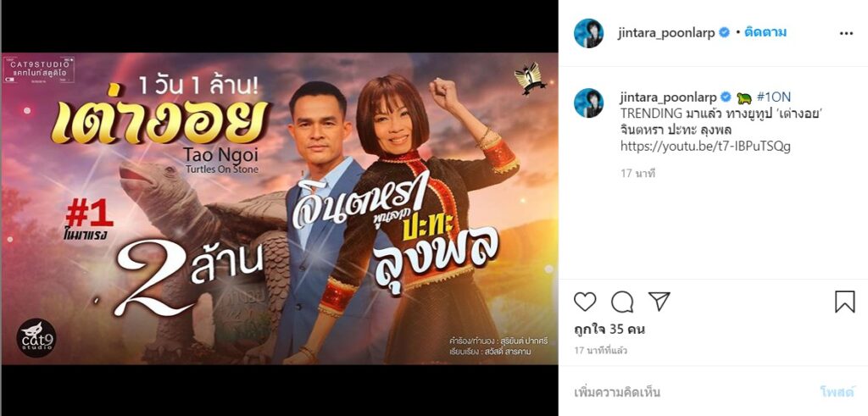Click the verified badge in the header
Screen dimensions: 868x416
pos(724,33)
